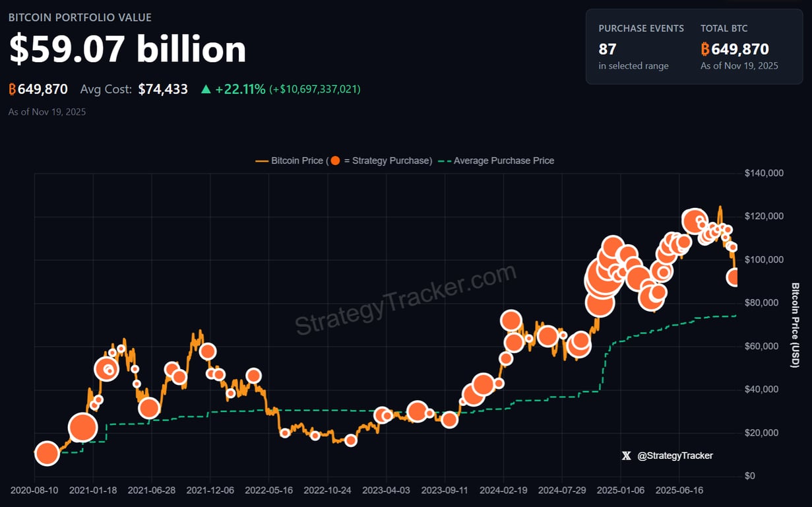Click the Bitcoin ₿ symbol beside 649,870

(x=13, y=89)
